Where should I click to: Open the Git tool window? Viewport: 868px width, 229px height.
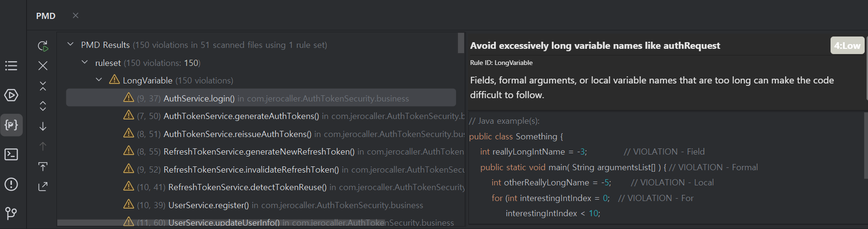click(x=11, y=213)
